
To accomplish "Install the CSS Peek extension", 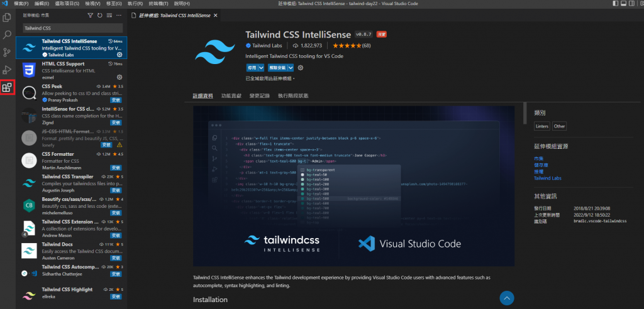I will tap(116, 100).
